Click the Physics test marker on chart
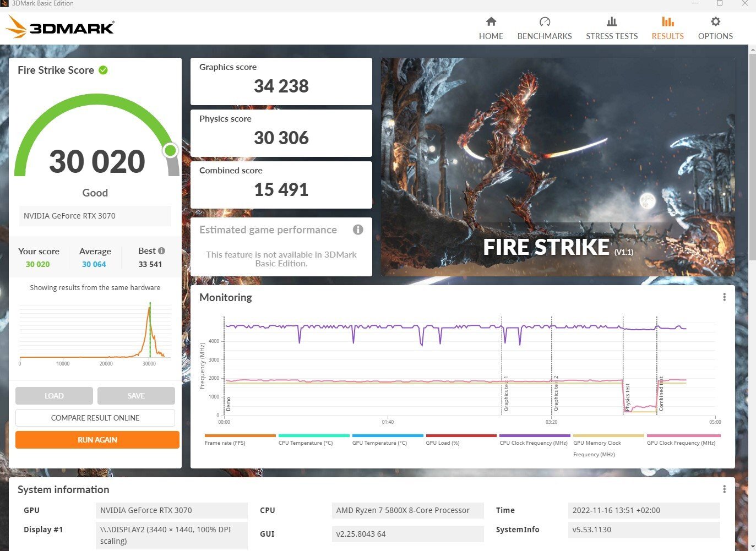Screen dimensions: 756x551 tap(627, 397)
